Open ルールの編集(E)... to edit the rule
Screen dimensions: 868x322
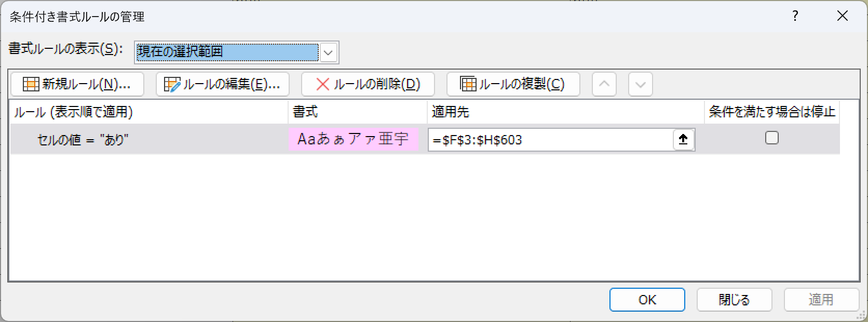pos(222,84)
